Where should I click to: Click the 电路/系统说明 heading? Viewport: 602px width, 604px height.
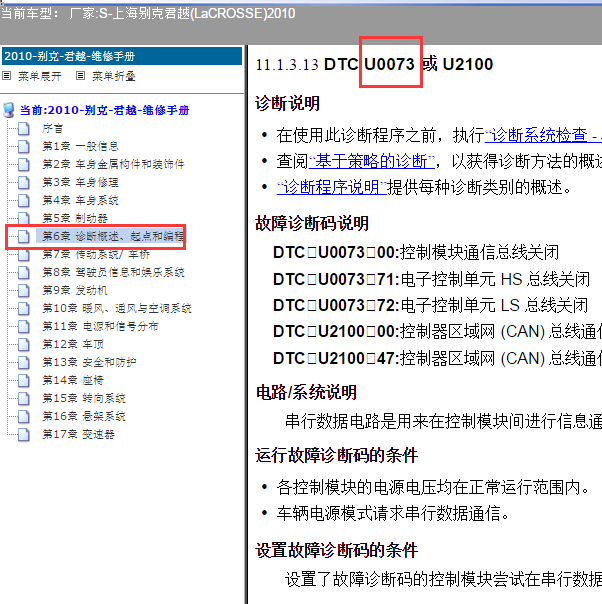306,393
